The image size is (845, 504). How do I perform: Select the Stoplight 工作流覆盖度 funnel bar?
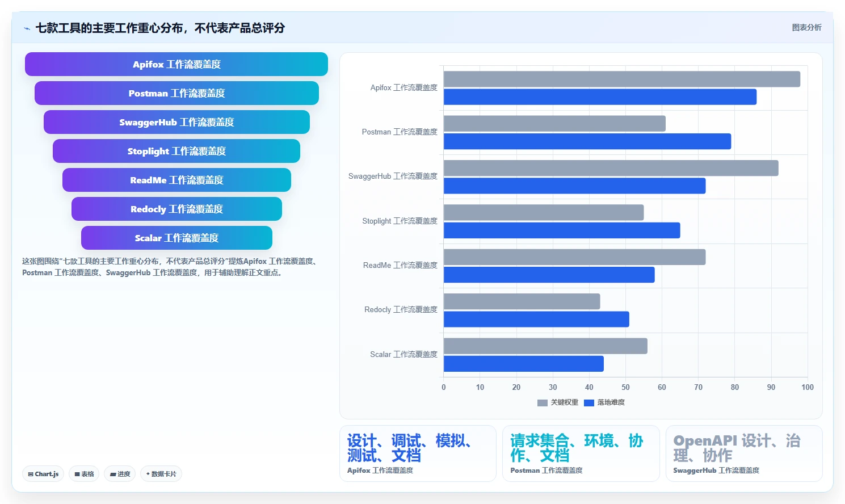(176, 151)
